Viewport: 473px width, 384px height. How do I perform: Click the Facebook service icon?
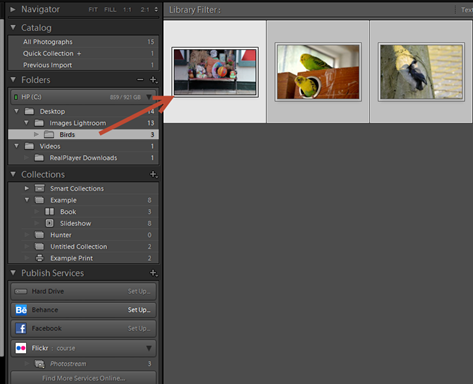21,328
